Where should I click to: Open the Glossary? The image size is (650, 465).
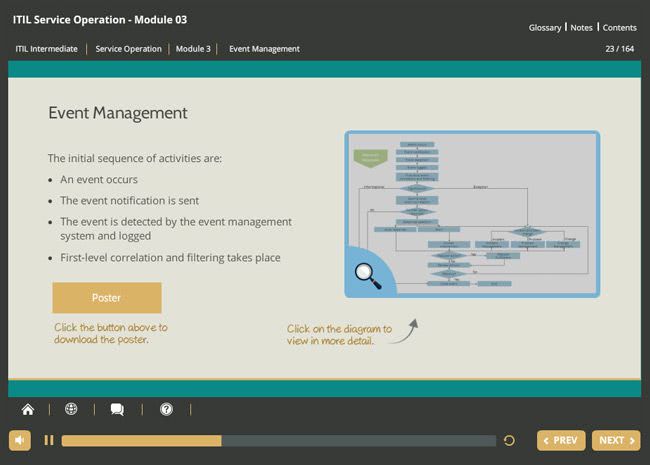[545, 28]
